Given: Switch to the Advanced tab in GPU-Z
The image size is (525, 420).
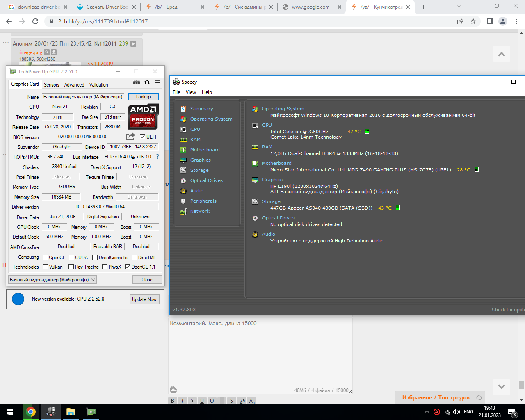Looking at the screenshot, I should point(74,85).
